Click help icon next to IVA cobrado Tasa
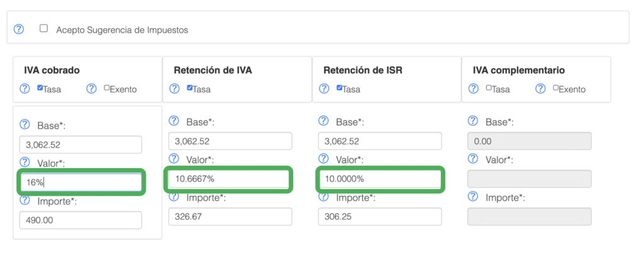 (25, 89)
